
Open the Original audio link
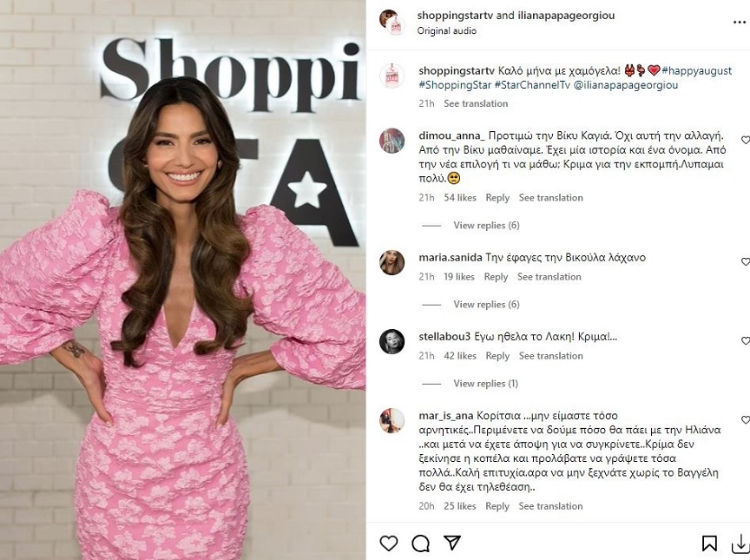pos(446,30)
